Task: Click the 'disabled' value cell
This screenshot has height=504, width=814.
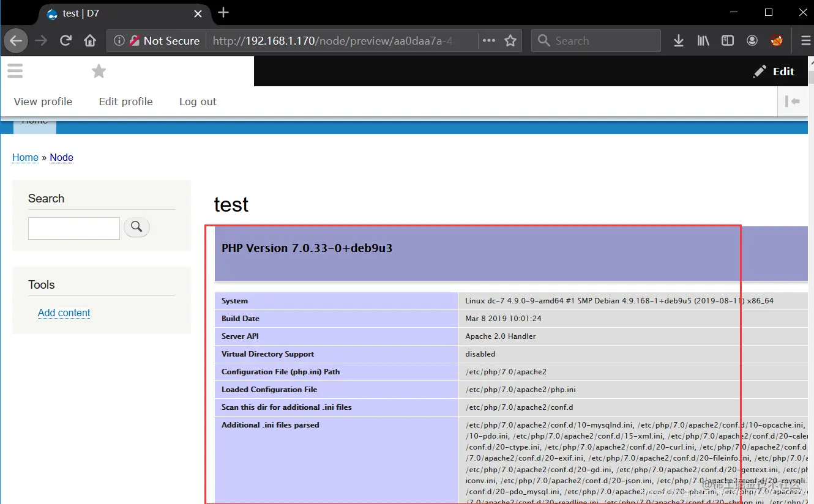Action: point(480,354)
